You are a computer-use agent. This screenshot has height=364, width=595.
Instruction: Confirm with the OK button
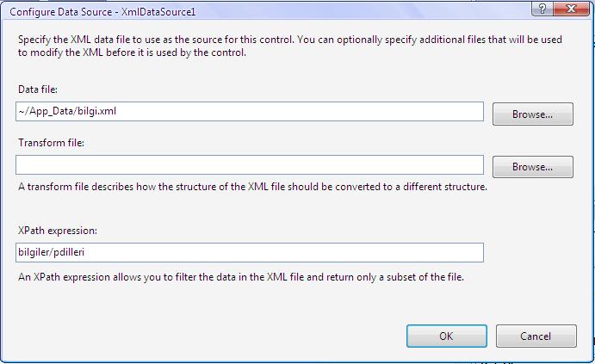pos(446,336)
